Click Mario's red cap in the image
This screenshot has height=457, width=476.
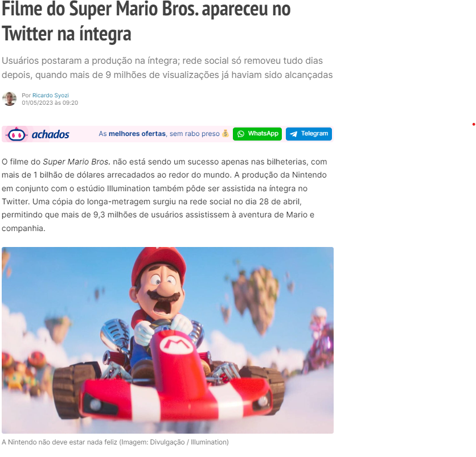tap(158, 264)
